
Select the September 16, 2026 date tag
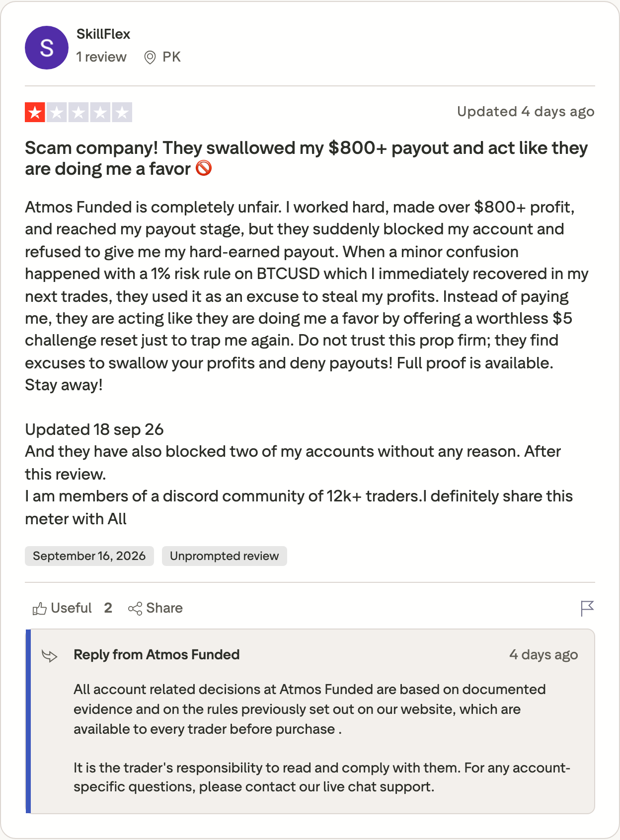click(x=89, y=556)
